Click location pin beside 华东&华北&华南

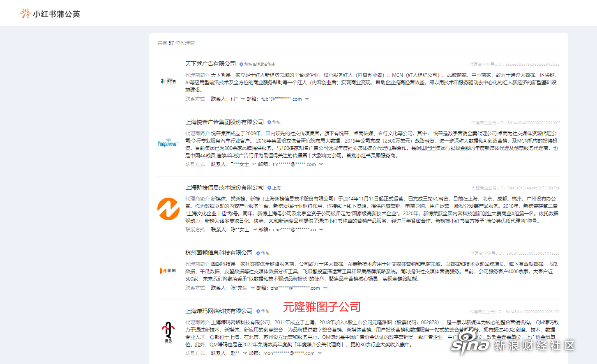241,65
